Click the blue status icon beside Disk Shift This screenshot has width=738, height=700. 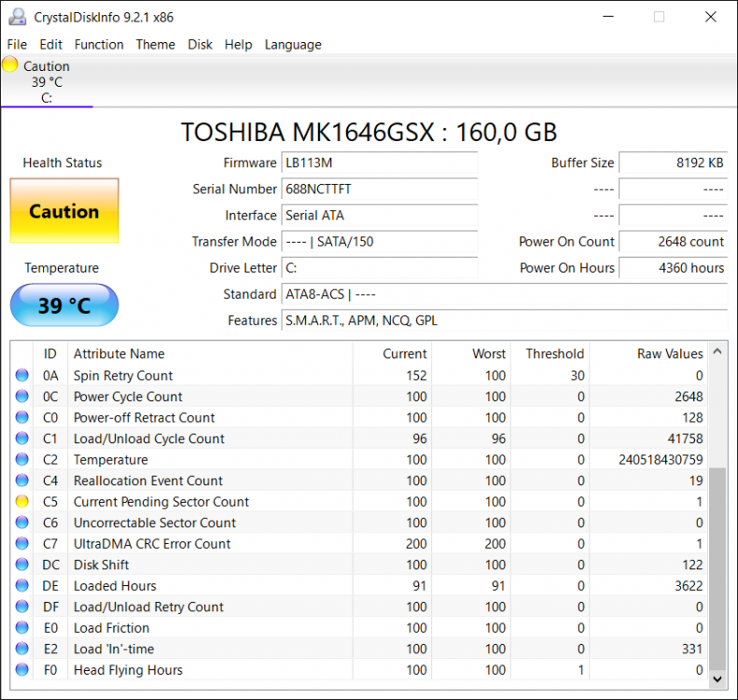22,565
